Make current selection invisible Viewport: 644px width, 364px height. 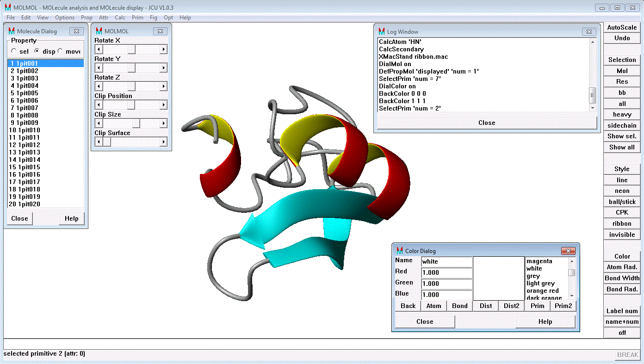click(x=621, y=234)
